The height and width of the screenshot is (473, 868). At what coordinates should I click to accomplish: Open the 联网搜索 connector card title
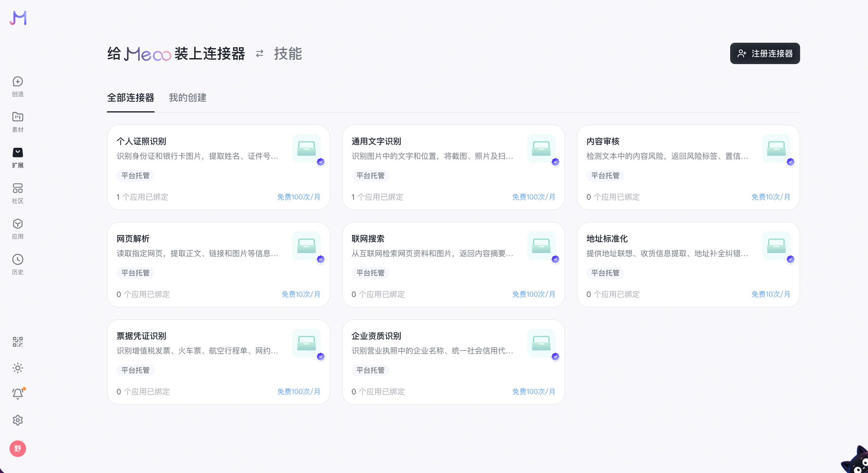point(368,239)
